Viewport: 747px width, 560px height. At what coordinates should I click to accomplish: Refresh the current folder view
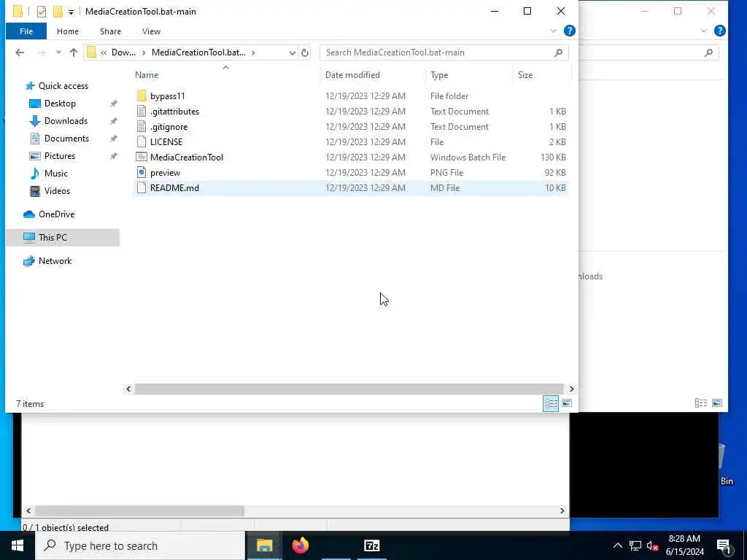tap(305, 52)
